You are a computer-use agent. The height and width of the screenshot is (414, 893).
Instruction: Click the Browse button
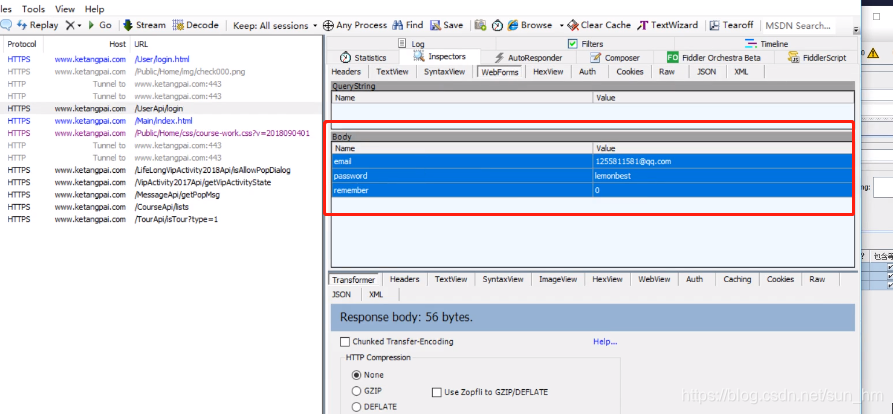point(530,25)
